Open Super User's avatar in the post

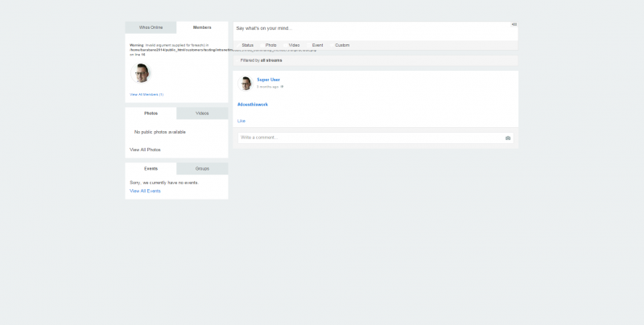[x=246, y=83]
